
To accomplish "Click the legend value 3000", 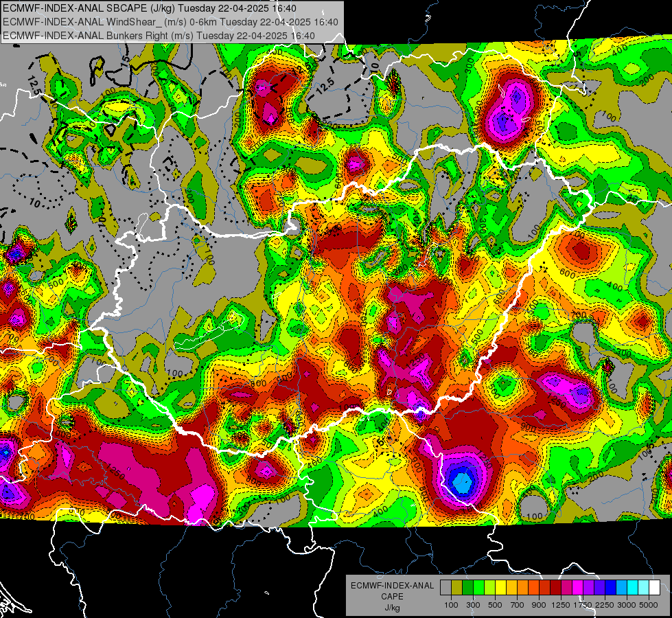I will coord(627,605).
